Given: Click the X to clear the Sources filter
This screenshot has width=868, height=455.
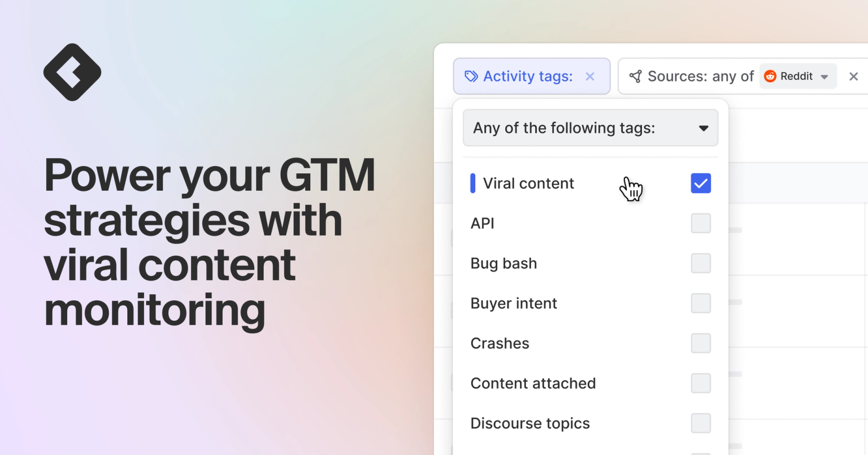Looking at the screenshot, I should click(x=853, y=76).
